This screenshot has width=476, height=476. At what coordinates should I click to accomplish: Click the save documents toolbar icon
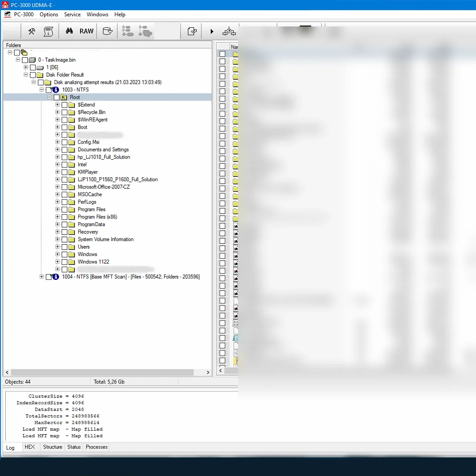click(x=192, y=31)
